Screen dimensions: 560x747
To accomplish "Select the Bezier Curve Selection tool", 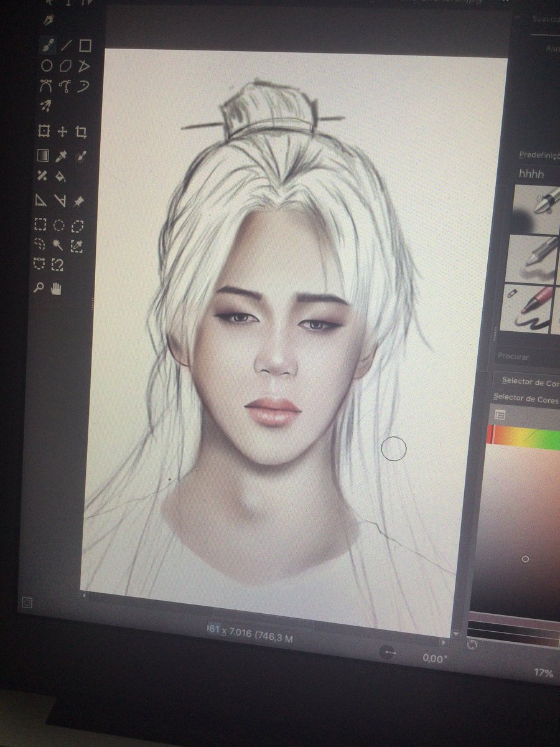I will [x=39, y=265].
